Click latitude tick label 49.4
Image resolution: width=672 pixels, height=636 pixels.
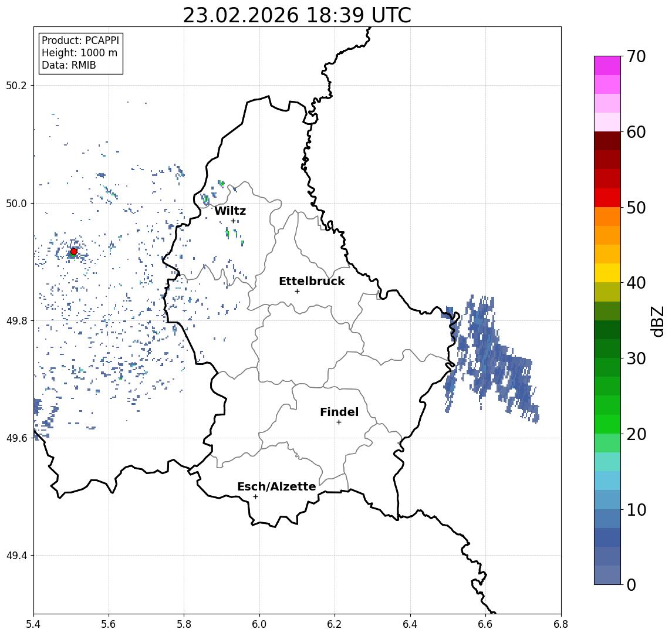(x=16, y=556)
